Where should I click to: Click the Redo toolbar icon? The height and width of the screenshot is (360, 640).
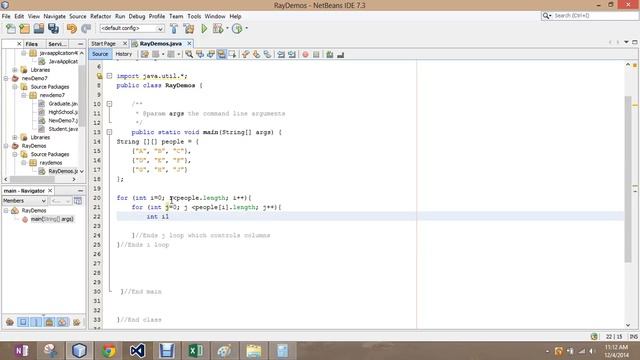(86, 29)
